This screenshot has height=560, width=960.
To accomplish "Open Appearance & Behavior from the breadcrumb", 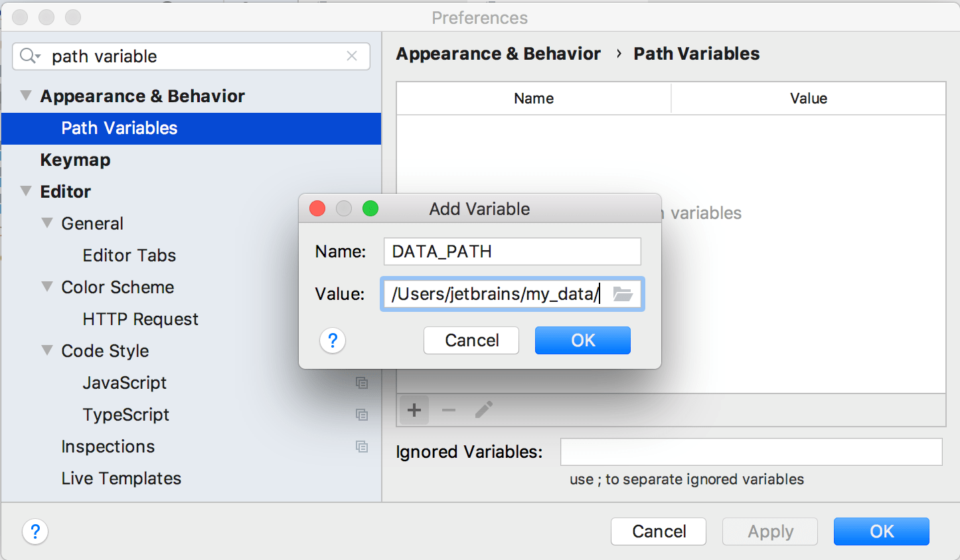I will (498, 54).
